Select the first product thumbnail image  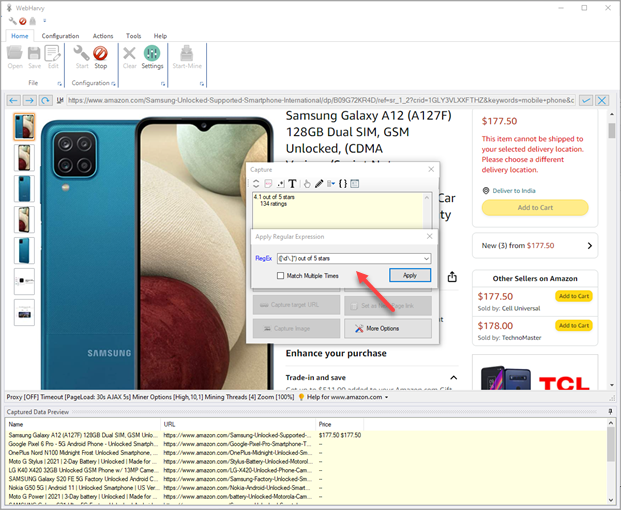click(x=24, y=126)
